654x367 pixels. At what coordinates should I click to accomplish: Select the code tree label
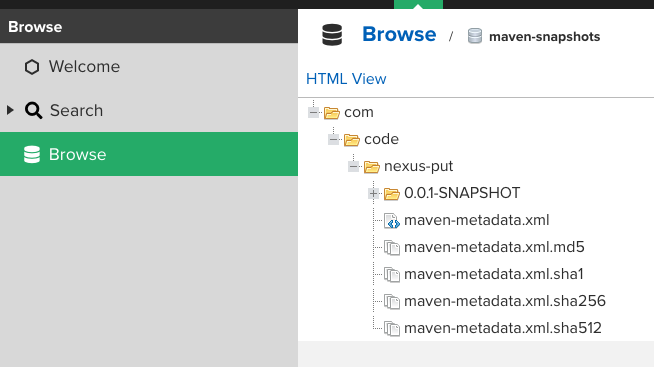(381, 139)
